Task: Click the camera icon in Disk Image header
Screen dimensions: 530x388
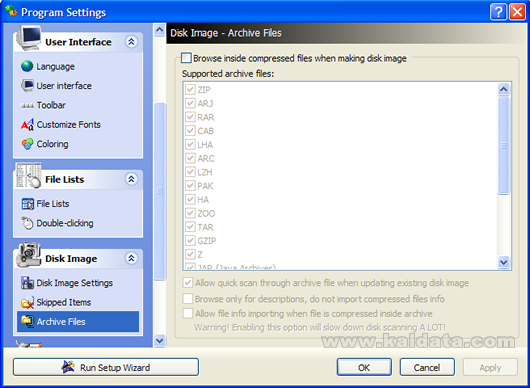Action: tap(29, 255)
